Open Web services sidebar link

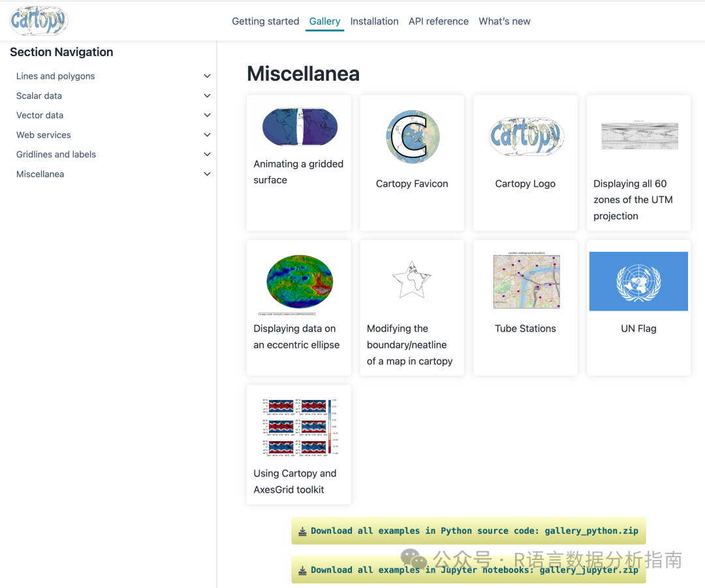tap(44, 135)
